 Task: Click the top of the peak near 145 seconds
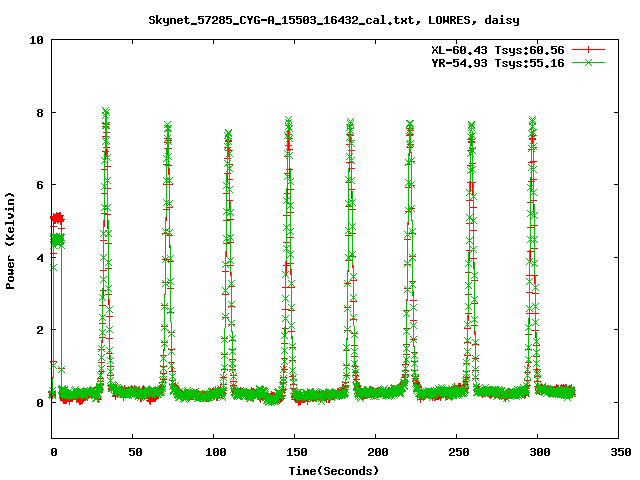coord(289,122)
